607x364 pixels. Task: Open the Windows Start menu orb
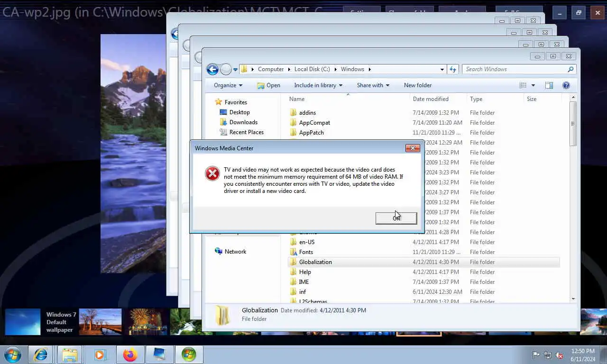point(13,355)
